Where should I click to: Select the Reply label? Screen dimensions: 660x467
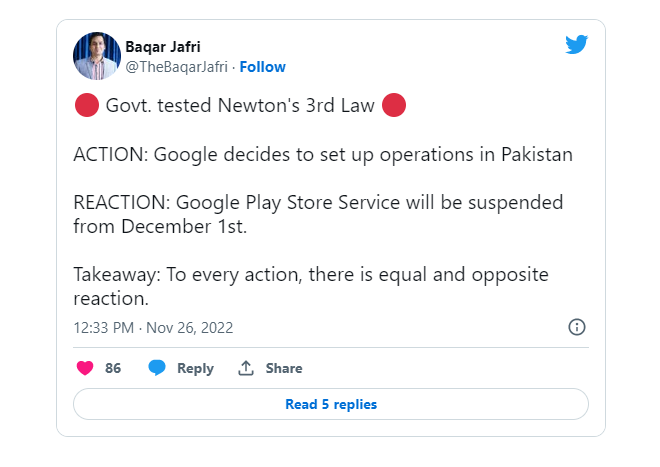coord(195,368)
